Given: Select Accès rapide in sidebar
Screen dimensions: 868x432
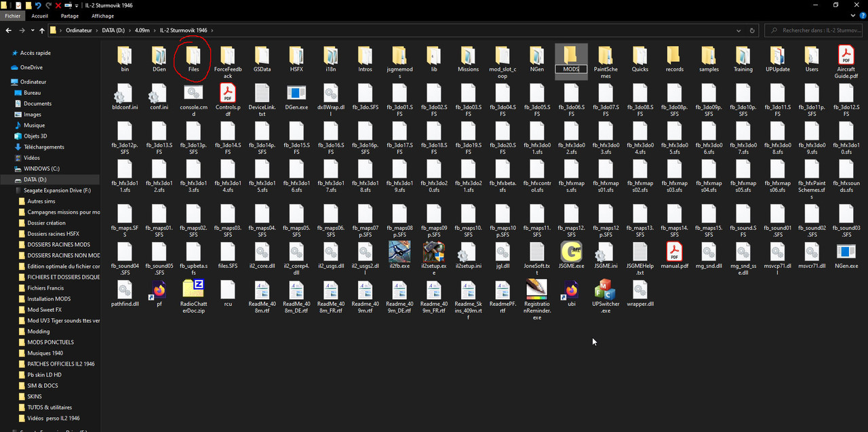Looking at the screenshot, I should pyautogui.click(x=35, y=53).
